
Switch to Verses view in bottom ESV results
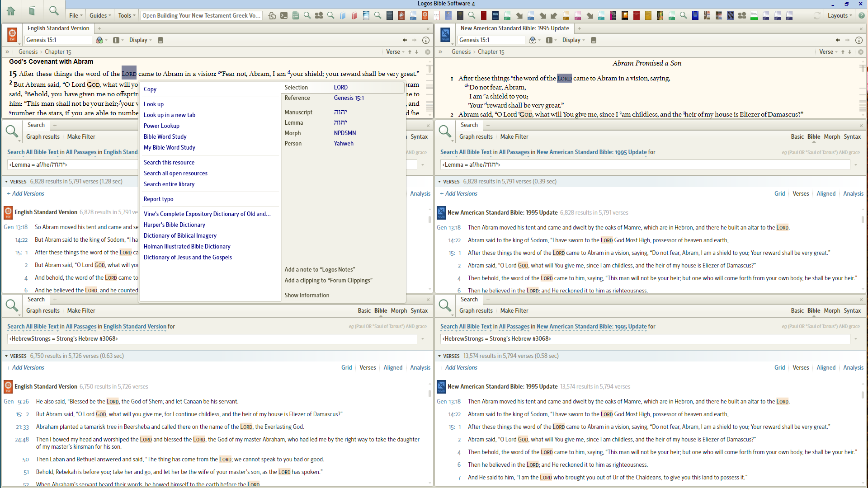(368, 368)
